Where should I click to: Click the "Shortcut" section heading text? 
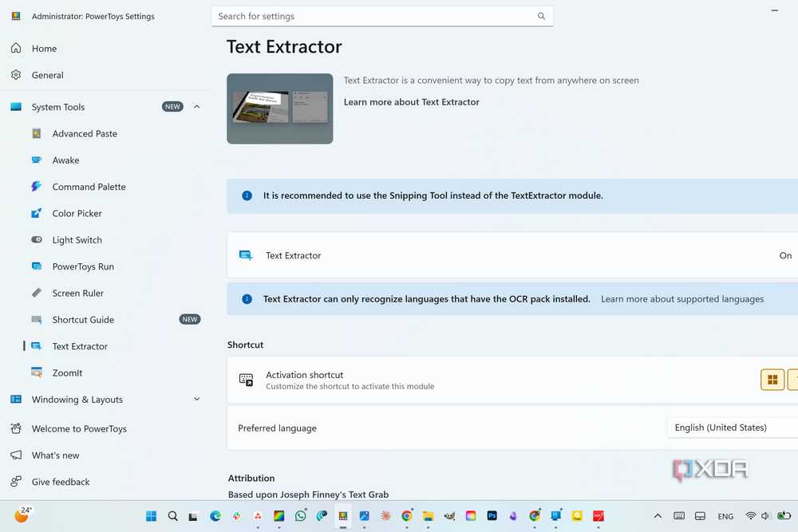point(245,345)
